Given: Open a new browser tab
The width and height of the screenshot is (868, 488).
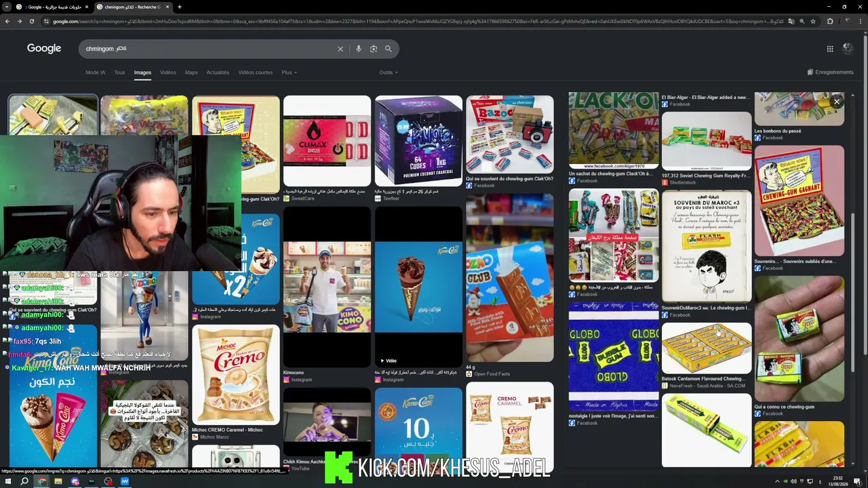Looking at the screenshot, I should [x=179, y=7].
